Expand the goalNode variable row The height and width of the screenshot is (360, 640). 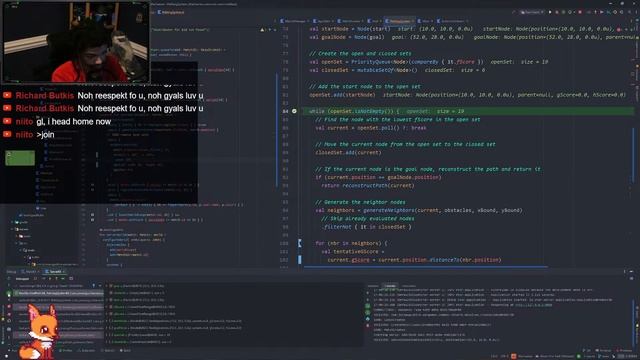[107, 328]
